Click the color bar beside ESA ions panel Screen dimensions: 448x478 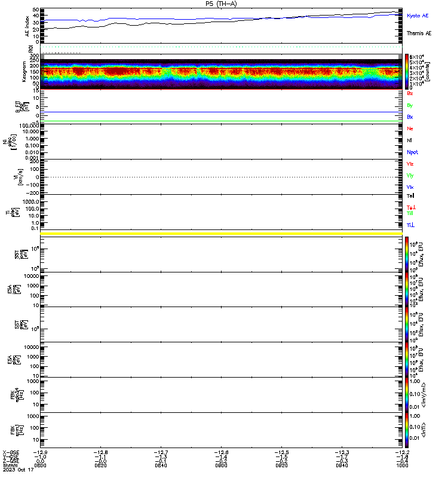(407, 290)
